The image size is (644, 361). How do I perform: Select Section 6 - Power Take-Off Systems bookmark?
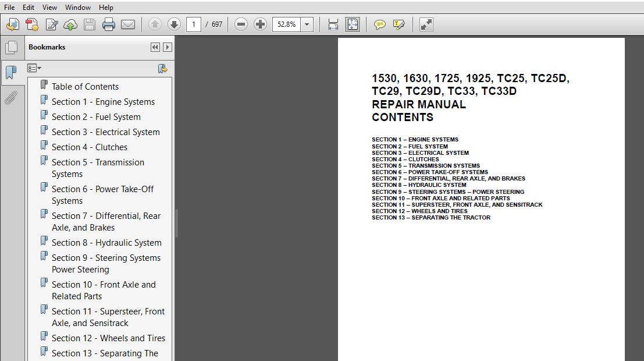(x=102, y=195)
